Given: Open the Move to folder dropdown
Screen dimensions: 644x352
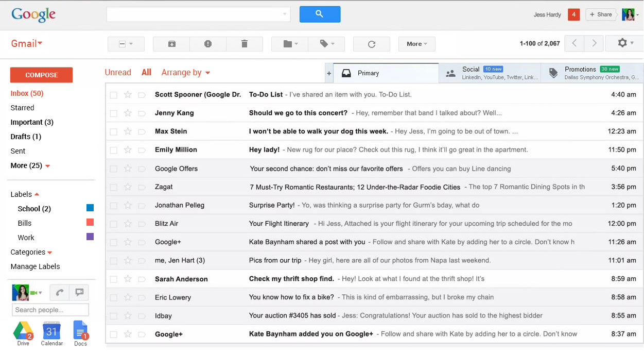Looking at the screenshot, I should tap(290, 44).
